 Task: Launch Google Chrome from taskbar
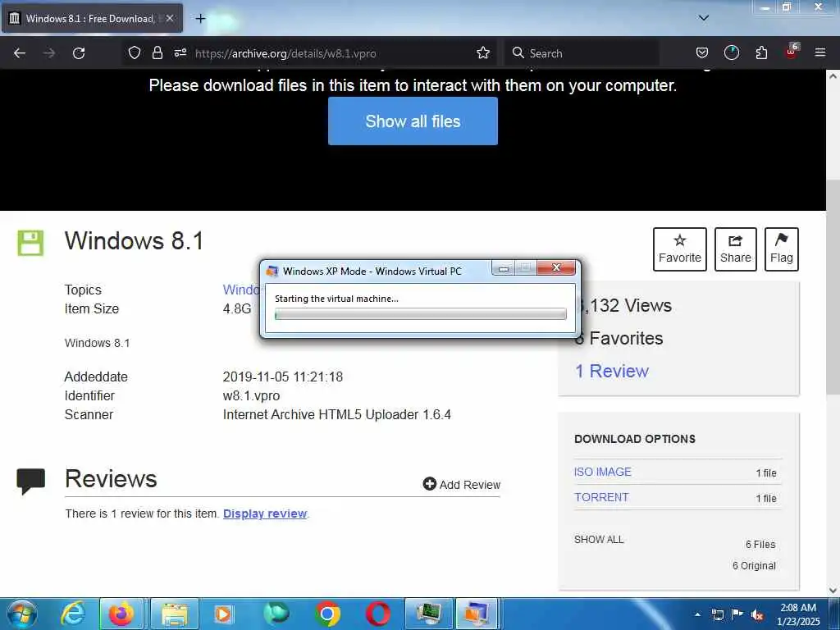[x=327, y=614]
